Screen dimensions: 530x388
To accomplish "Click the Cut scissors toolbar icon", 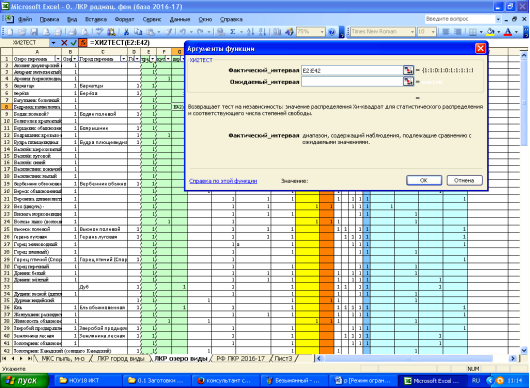I will click(126, 32).
